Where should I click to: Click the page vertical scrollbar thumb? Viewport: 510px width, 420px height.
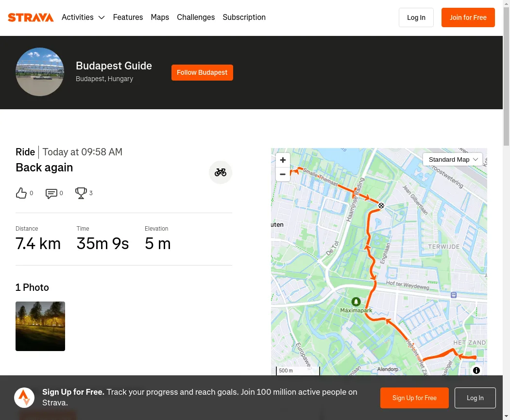coord(507,76)
